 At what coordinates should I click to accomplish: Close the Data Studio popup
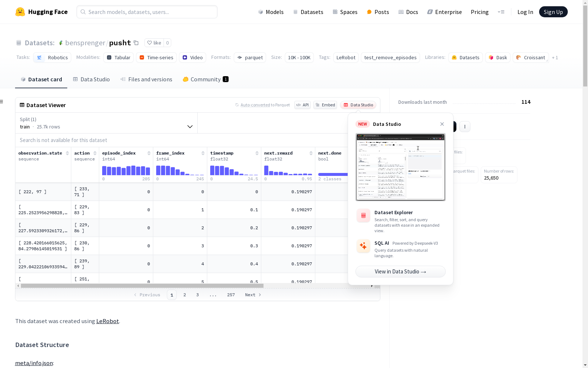442,124
